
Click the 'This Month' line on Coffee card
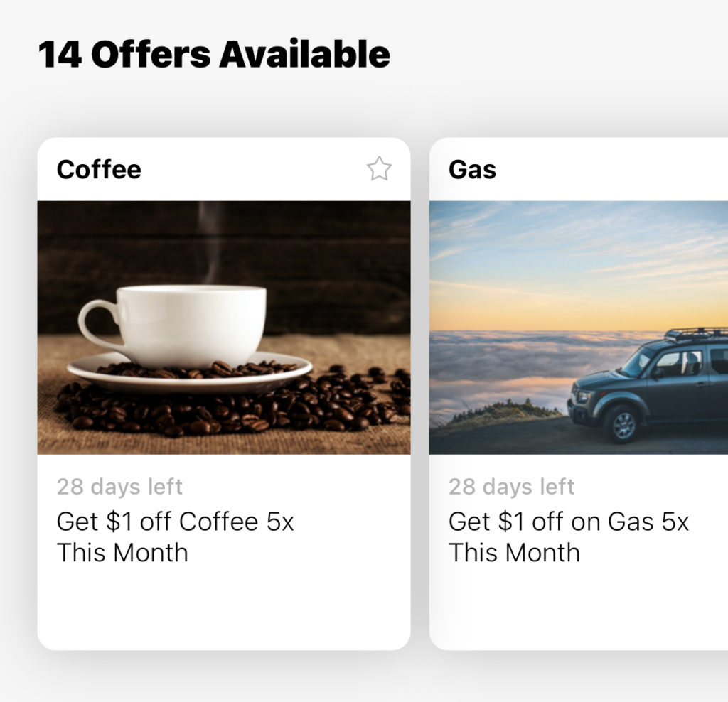pyautogui.click(x=122, y=553)
